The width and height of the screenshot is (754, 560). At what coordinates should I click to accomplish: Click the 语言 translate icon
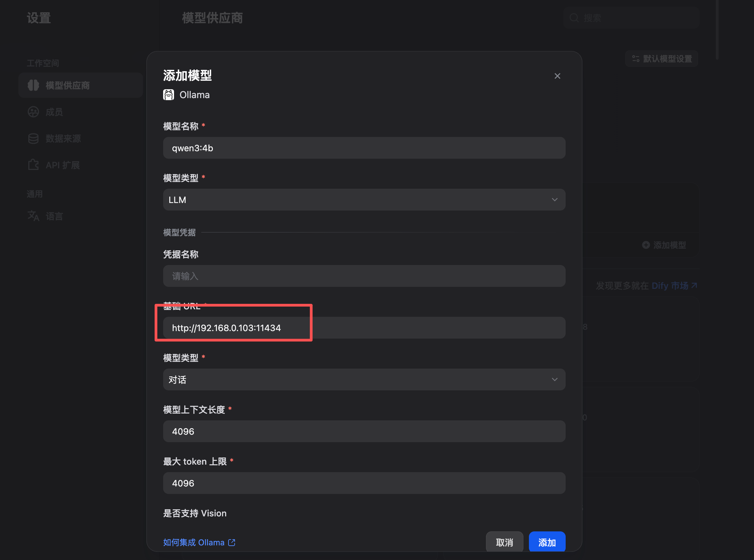coord(33,216)
